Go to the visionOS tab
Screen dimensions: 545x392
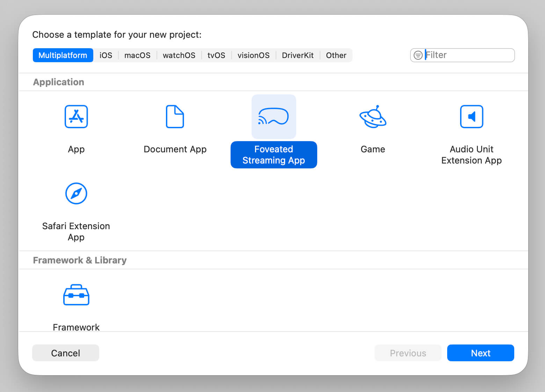[253, 55]
